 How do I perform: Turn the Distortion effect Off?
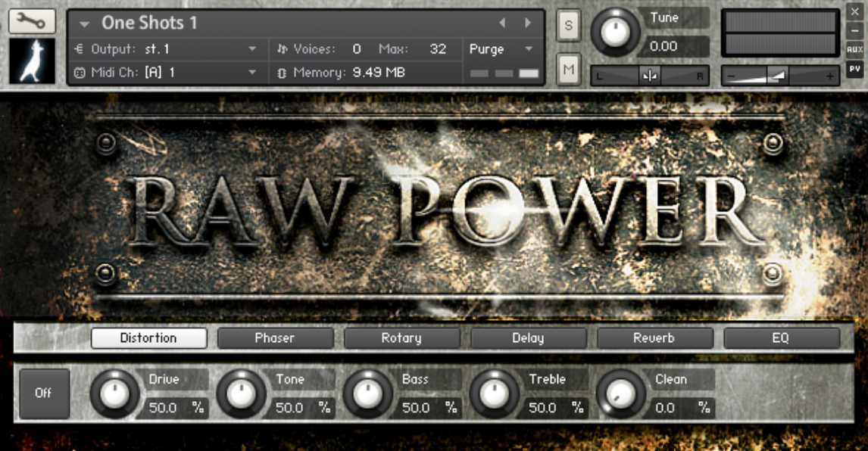coord(44,393)
